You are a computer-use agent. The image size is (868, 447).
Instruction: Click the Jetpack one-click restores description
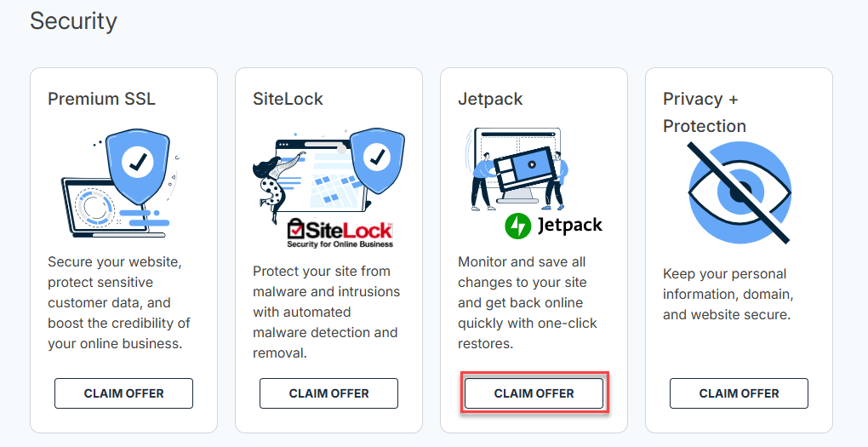528,302
